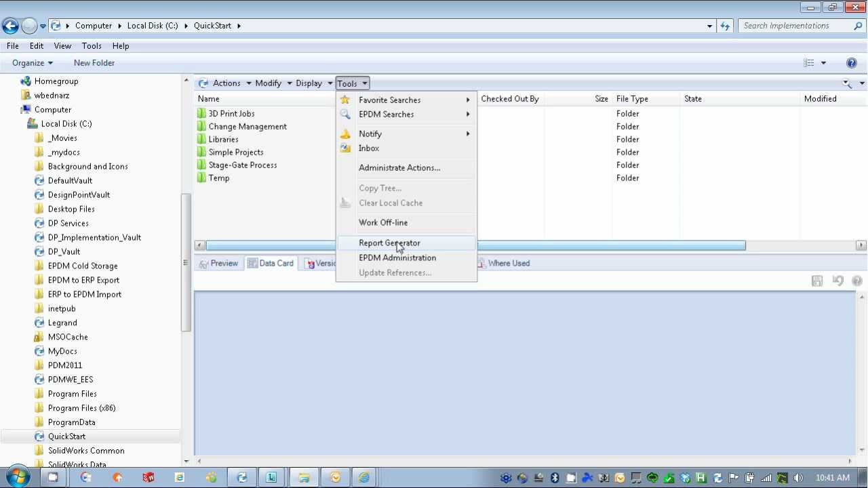Open the view options dropdown arrow
868x488 pixels.
[823, 63]
